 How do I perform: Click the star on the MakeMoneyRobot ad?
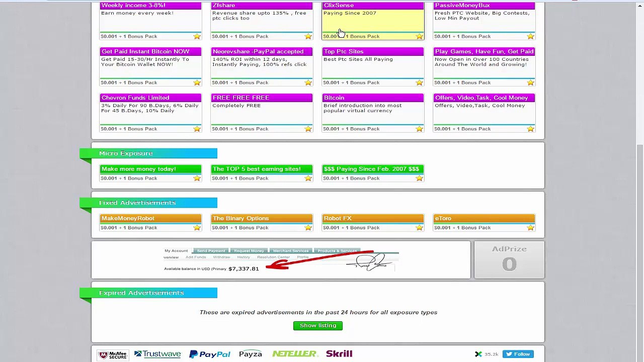197,227
